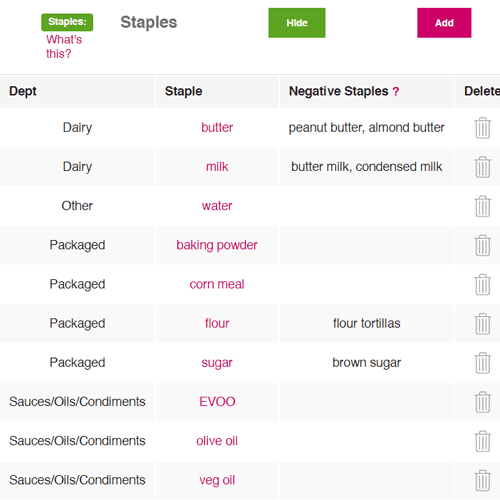Open the sugar staple link
500x500 pixels.
coord(217,363)
